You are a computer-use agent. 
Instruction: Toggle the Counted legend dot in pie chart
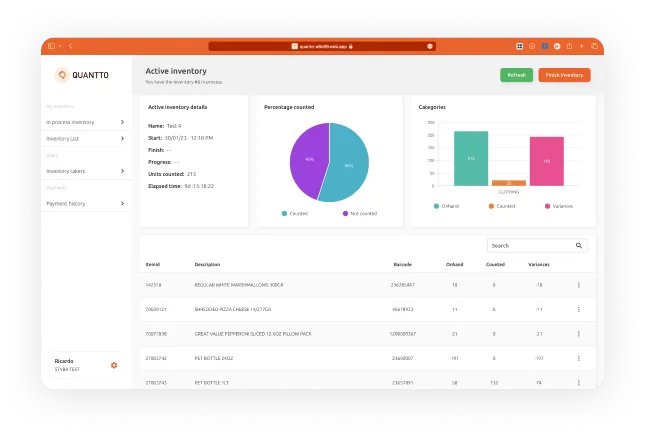click(284, 213)
